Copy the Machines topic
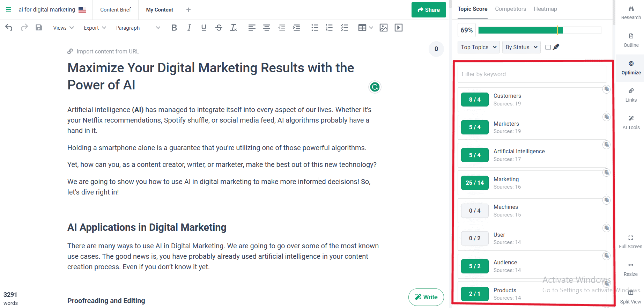Viewport: 644px width, 308px height. click(x=607, y=200)
